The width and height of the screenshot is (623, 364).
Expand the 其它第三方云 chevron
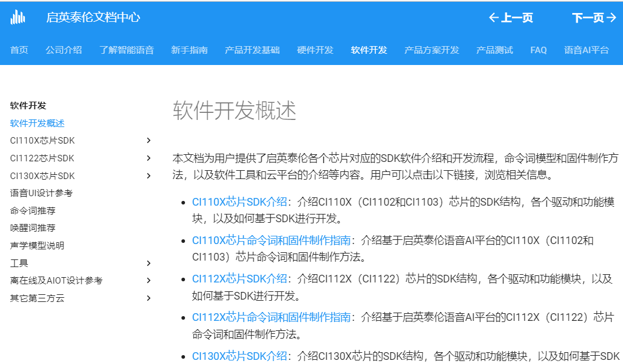tap(148, 298)
